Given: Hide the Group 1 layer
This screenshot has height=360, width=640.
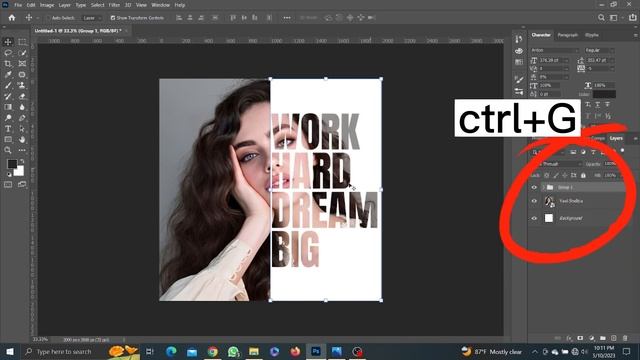Looking at the screenshot, I should [534, 187].
